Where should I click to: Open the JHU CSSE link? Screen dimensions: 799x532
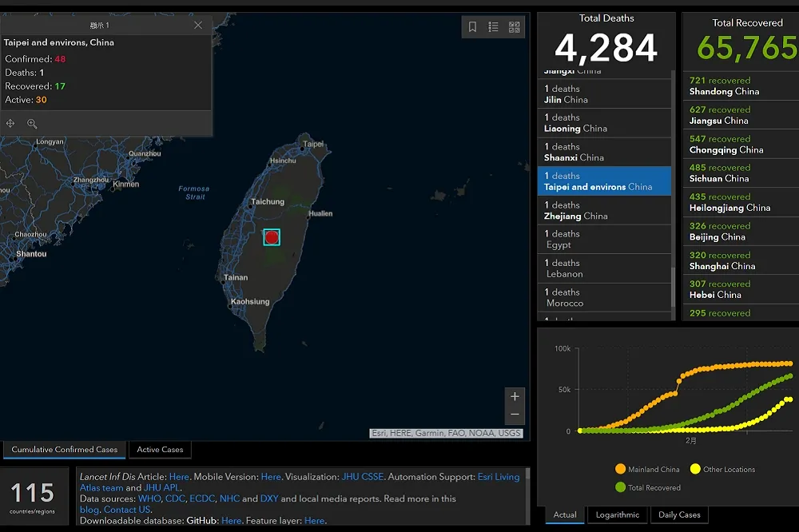(362, 477)
